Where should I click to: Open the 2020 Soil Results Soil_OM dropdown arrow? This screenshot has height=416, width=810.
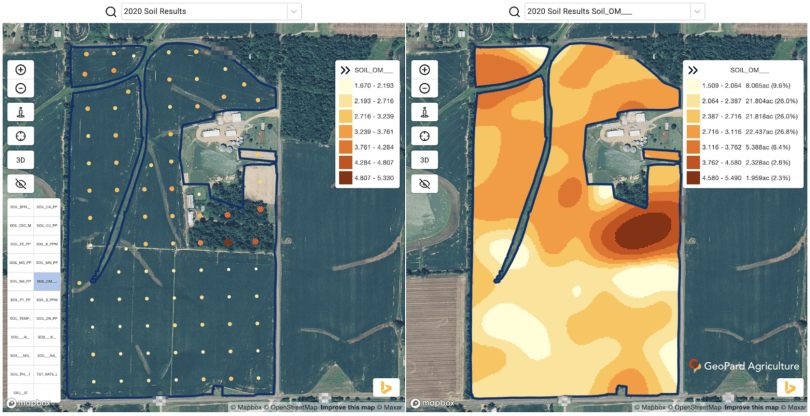(x=697, y=11)
